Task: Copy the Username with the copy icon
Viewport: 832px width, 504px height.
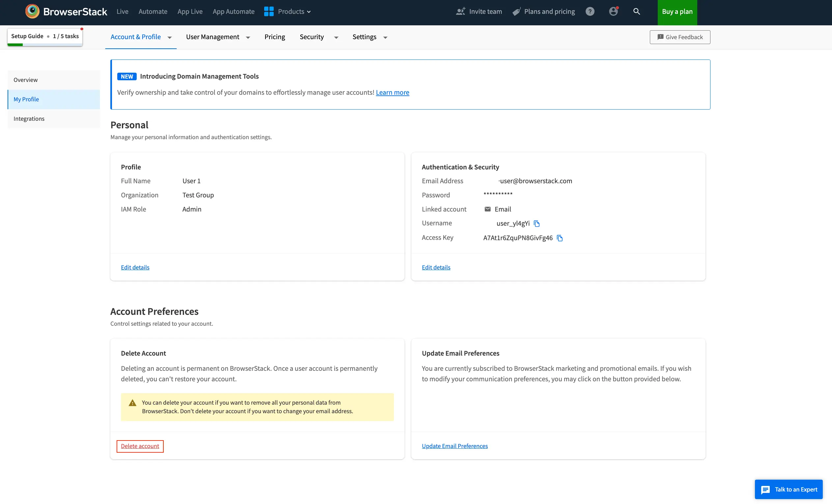Action: click(537, 224)
